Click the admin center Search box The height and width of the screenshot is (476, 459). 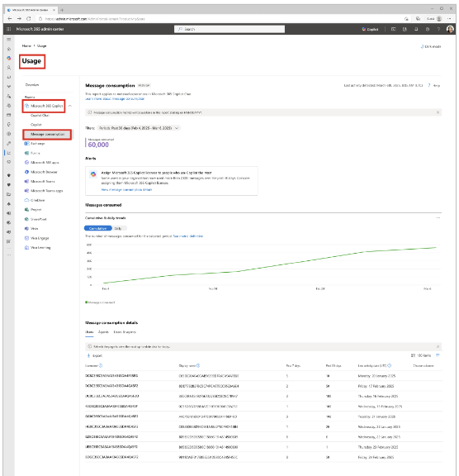pyautogui.click(x=229, y=29)
